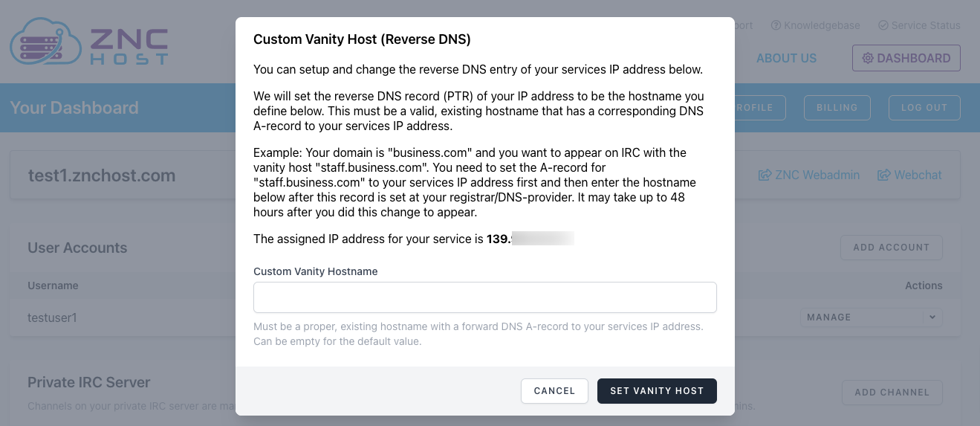This screenshot has height=426, width=980.
Task: Select the test1.znchost.com service title
Action: 102,175
